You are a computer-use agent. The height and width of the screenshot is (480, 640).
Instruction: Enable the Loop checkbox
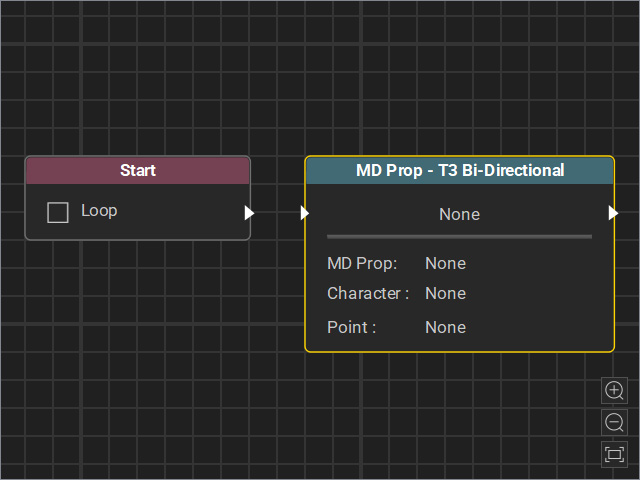58,212
